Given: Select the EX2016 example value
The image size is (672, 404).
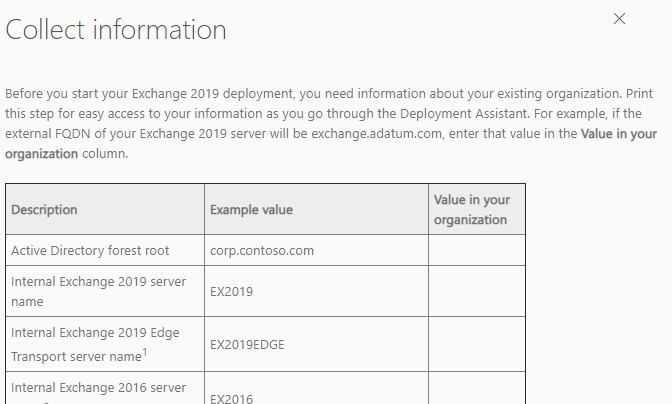Looking at the screenshot, I should pyautogui.click(x=231, y=398).
